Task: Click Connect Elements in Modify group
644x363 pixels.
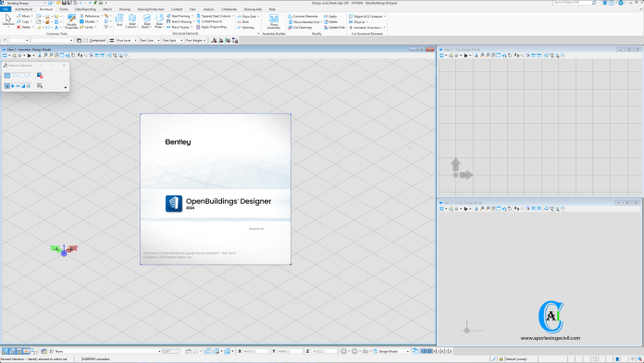Action: coord(303,17)
